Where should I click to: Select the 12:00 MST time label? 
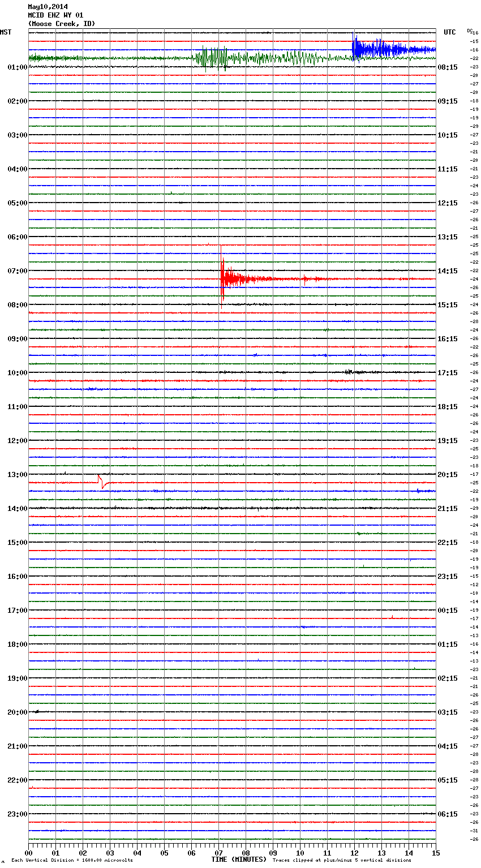(18, 441)
